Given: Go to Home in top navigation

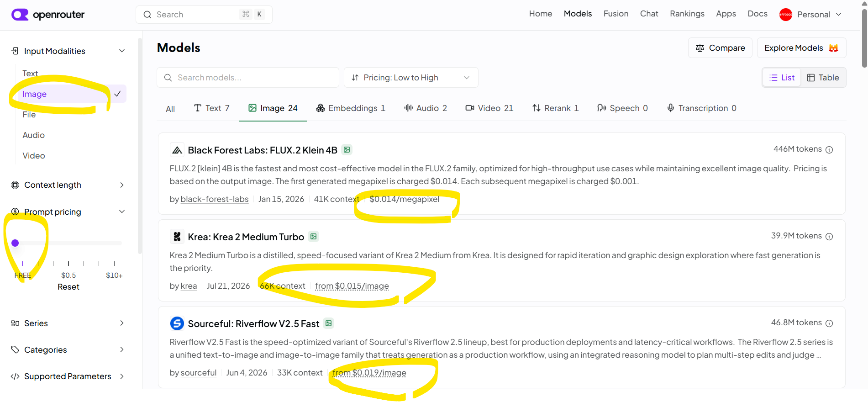Looking at the screenshot, I should (541, 14).
